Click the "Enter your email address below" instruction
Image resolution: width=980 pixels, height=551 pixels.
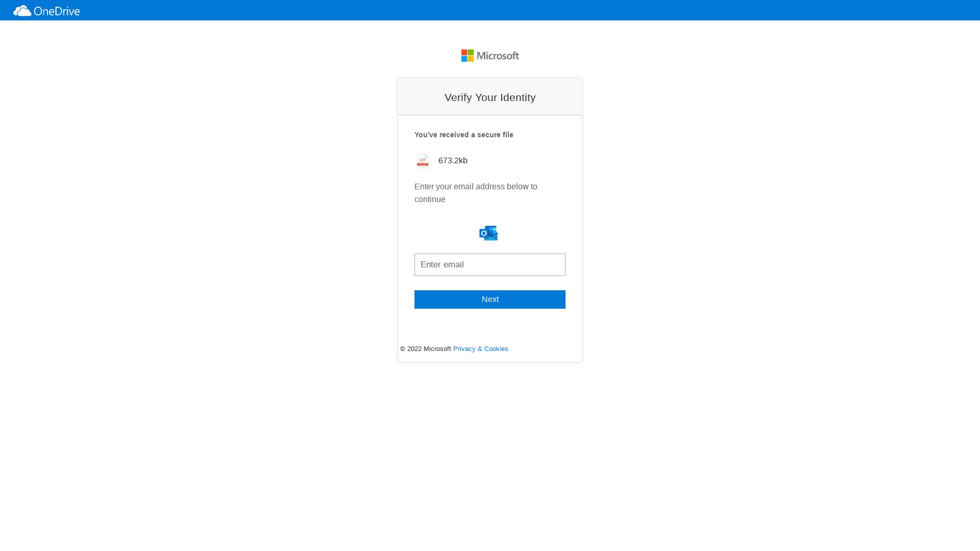[475, 187]
